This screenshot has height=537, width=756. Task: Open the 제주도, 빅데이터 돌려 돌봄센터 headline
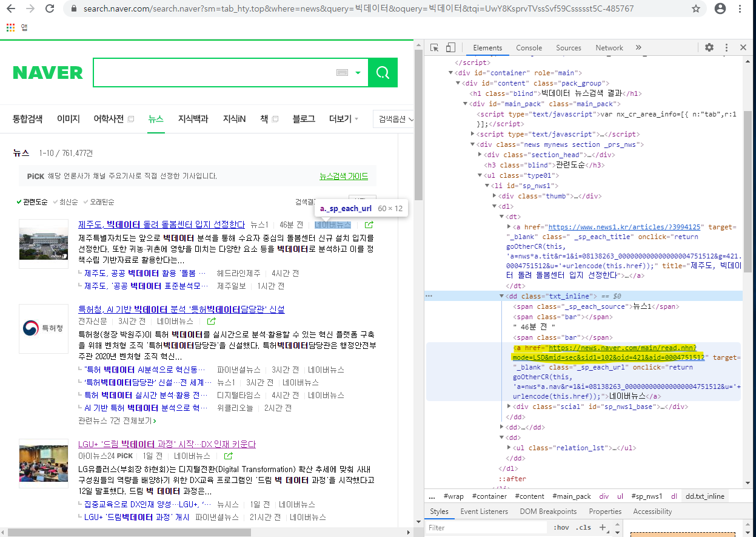point(162,225)
